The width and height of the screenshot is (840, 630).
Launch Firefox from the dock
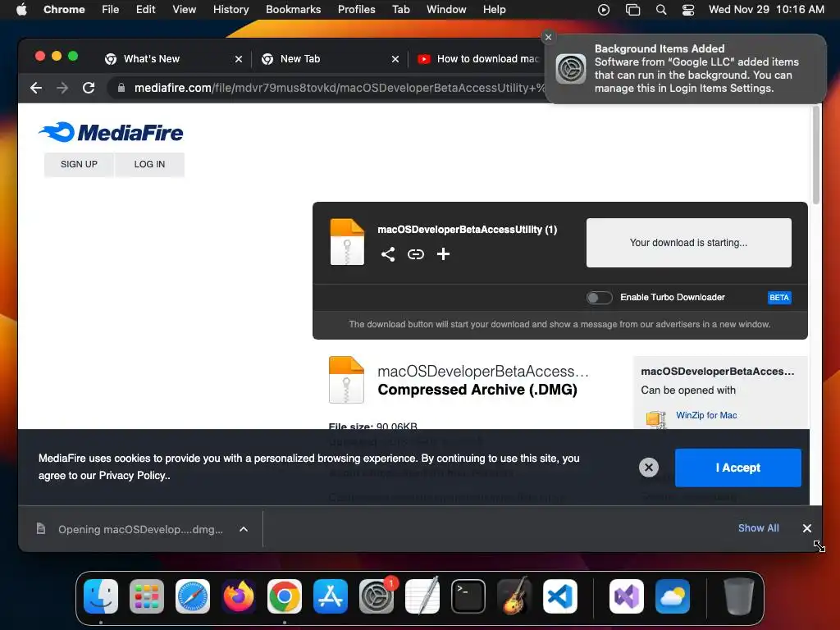click(239, 596)
